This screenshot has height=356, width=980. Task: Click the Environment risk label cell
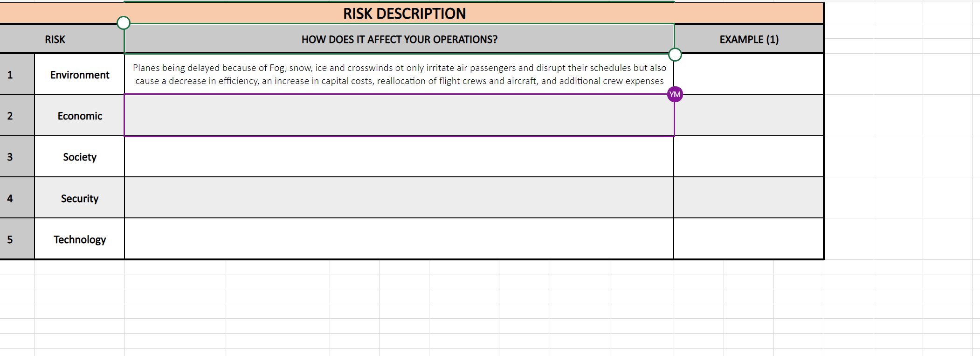[79, 75]
